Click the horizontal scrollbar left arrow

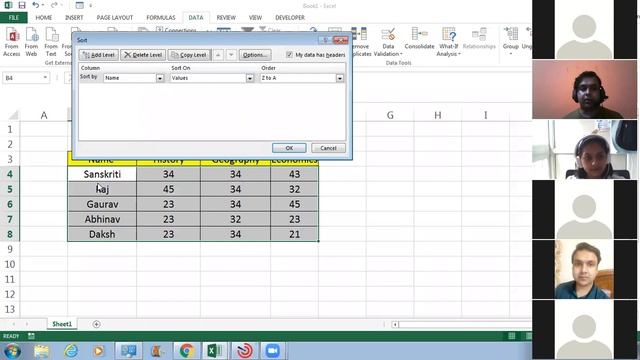click(x=395, y=324)
